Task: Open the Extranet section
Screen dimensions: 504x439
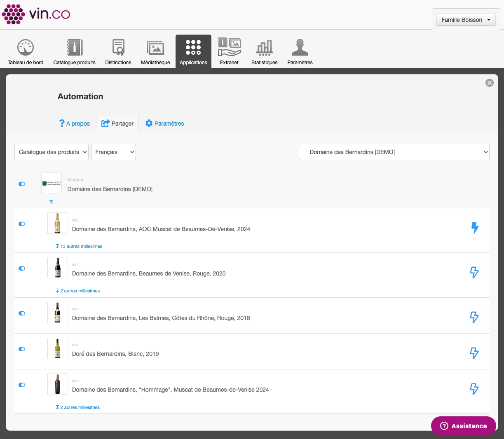Action: [x=229, y=51]
